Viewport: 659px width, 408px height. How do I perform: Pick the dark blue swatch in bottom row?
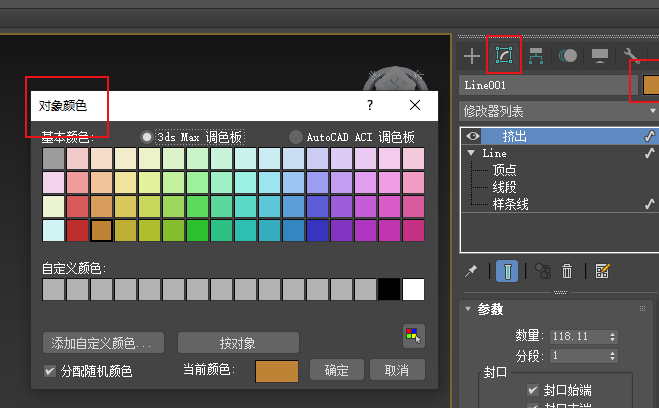(x=317, y=230)
